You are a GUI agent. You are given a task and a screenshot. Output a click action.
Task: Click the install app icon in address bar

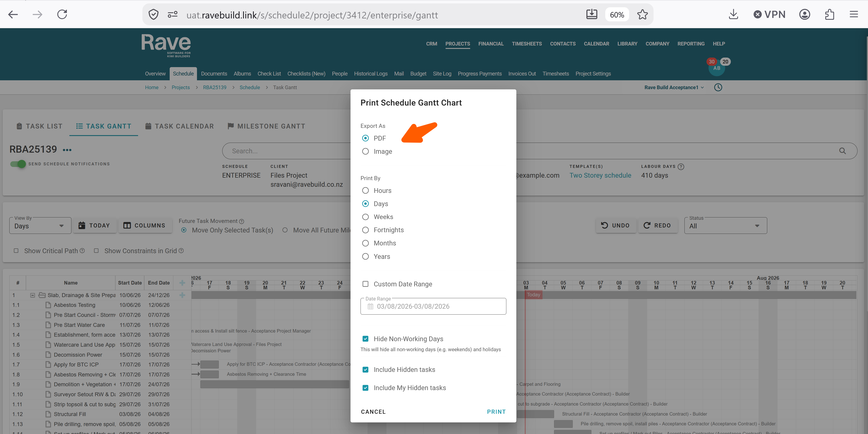592,15
